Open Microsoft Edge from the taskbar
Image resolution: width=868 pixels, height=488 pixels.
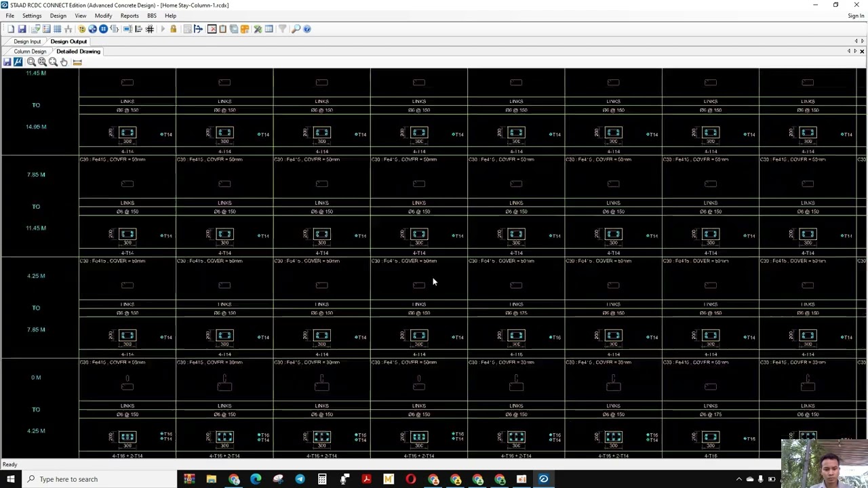click(x=256, y=479)
